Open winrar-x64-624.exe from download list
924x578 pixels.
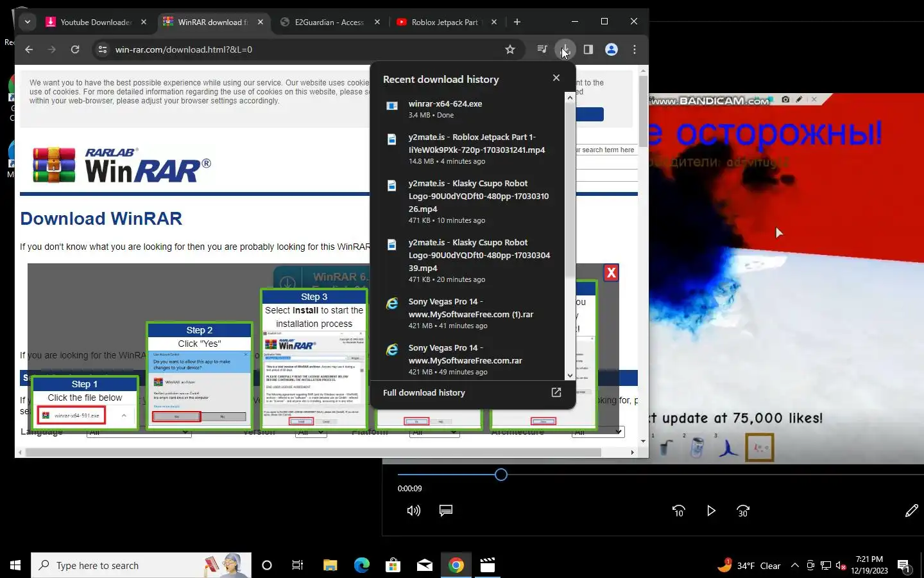[468, 109]
